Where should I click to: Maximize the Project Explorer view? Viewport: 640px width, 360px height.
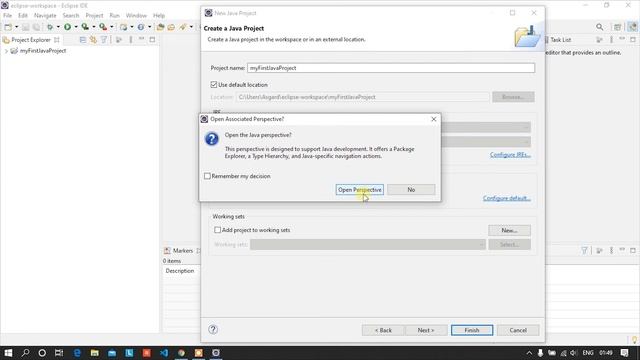152,40
